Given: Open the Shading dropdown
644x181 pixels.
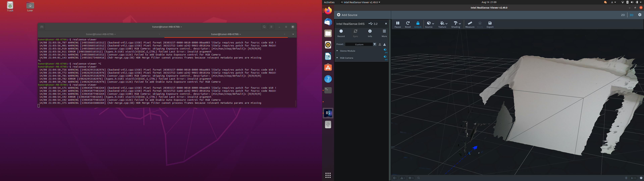Looking at the screenshot, I should tap(456, 24).
